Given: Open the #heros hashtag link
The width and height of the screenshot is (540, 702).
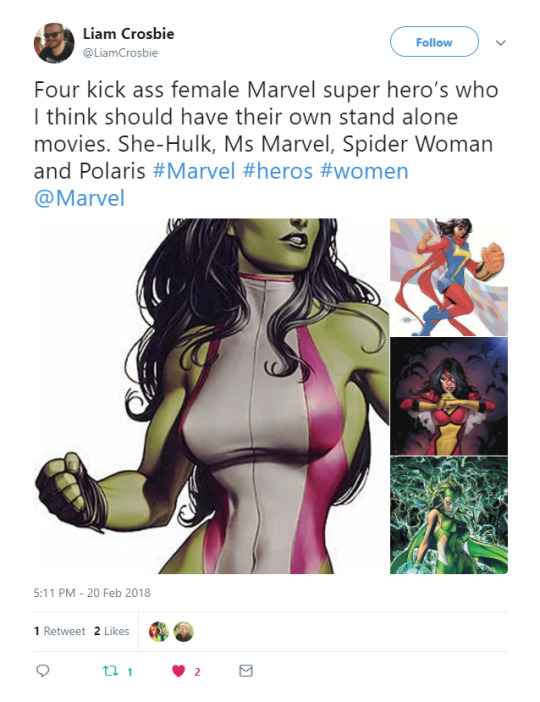Looking at the screenshot, I should coord(278,171).
